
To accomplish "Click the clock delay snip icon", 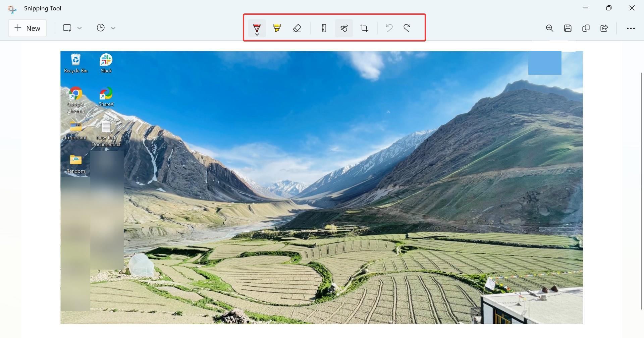I will tap(101, 28).
